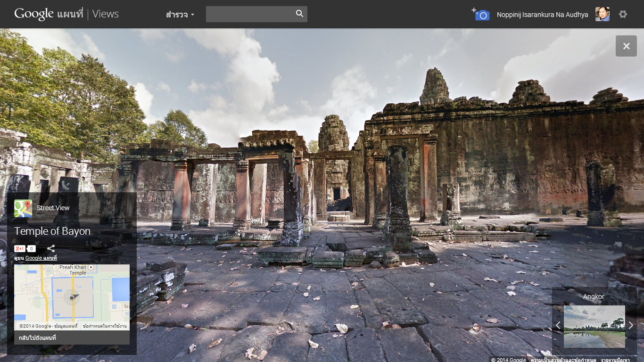Open the share icon under Temple of Bayon
This screenshot has width=644, height=362.
point(51,248)
